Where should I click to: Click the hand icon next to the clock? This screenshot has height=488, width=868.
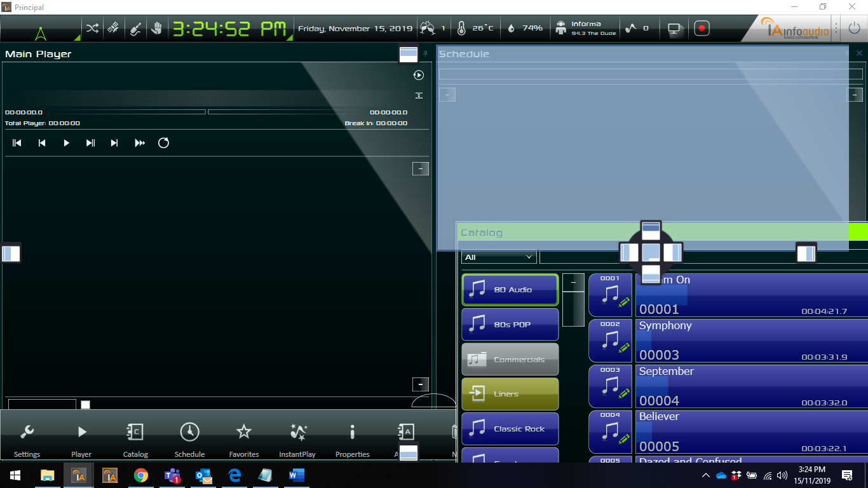point(157,29)
